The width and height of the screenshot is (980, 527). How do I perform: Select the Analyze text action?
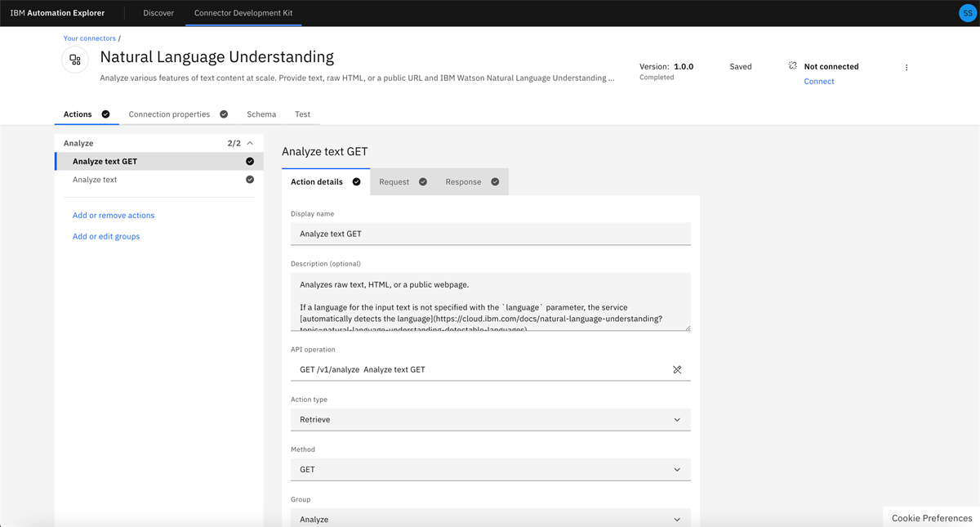point(158,180)
